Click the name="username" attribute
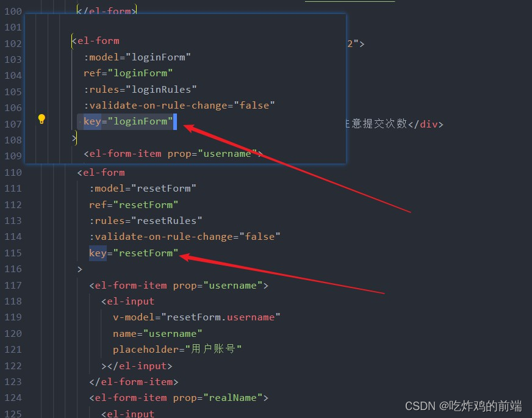This screenshot has width=532, height=418. [x=158, y=334]
